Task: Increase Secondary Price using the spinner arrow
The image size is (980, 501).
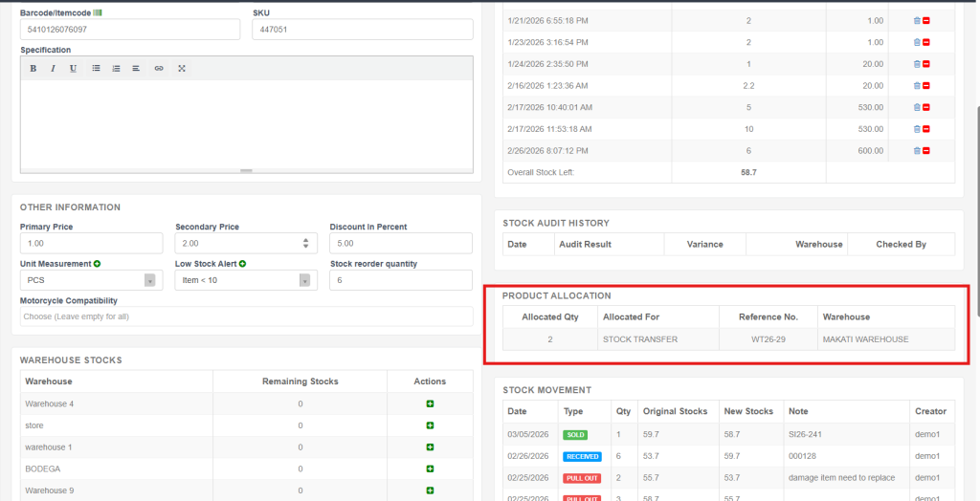Action: click(x=305, y=239)
